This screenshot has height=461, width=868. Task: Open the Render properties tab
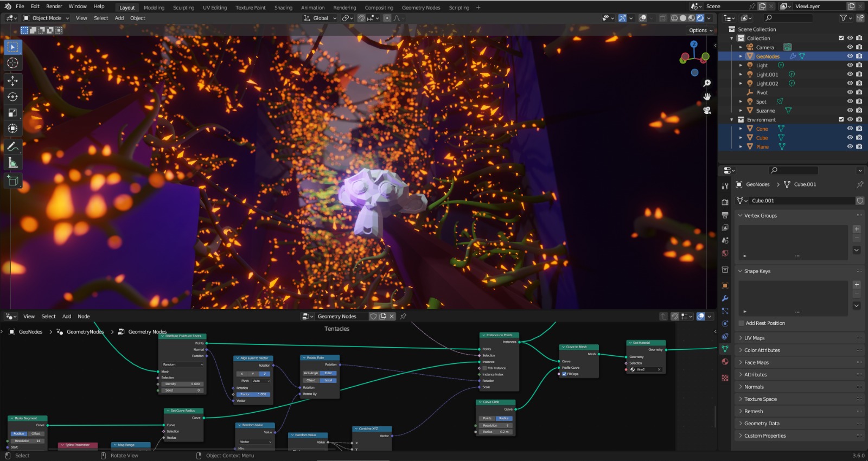click(x=725, y=202)
